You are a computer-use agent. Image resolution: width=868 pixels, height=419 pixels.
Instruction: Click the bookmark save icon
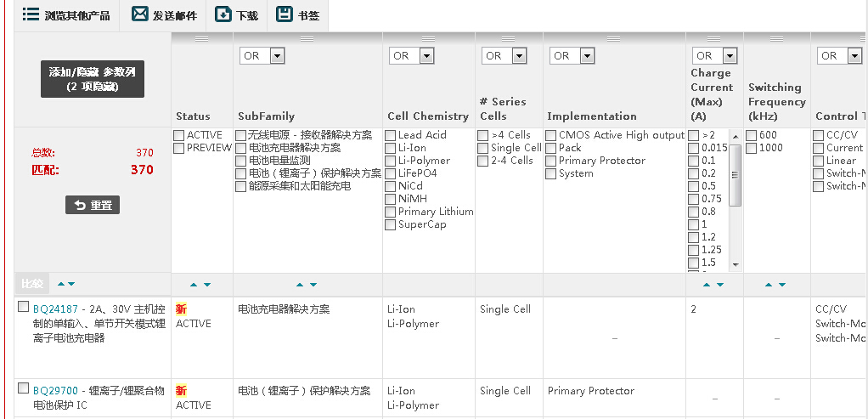[x=285, y=14]
